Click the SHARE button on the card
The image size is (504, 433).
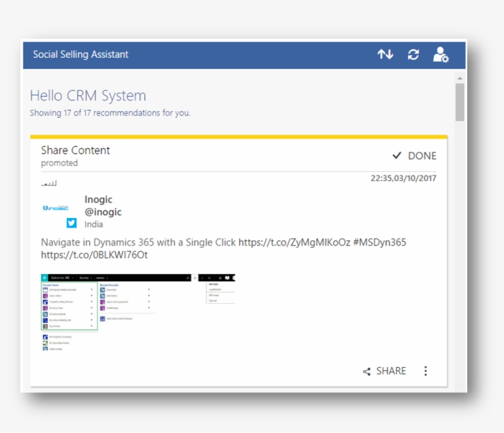(384, 371)
